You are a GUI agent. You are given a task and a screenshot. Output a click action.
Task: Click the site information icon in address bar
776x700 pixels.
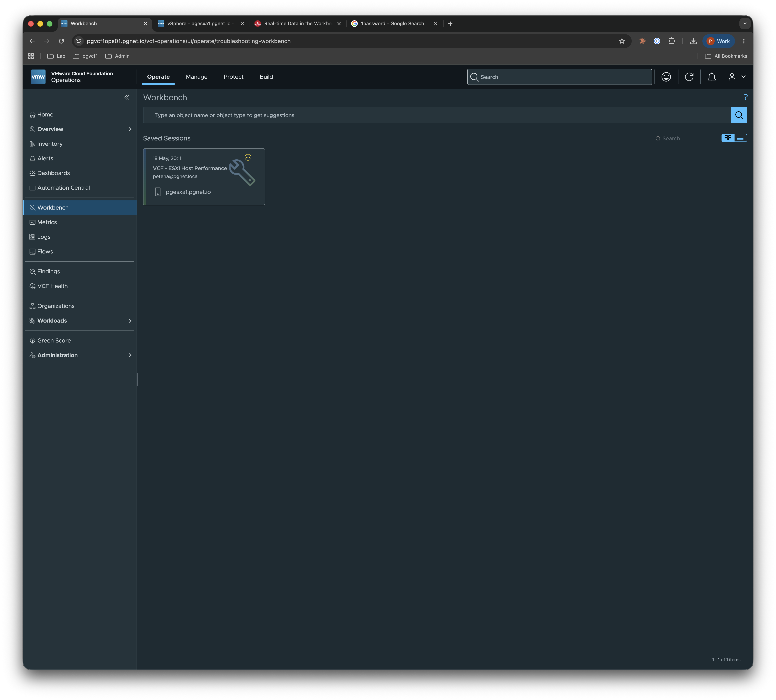pos(78,41)
